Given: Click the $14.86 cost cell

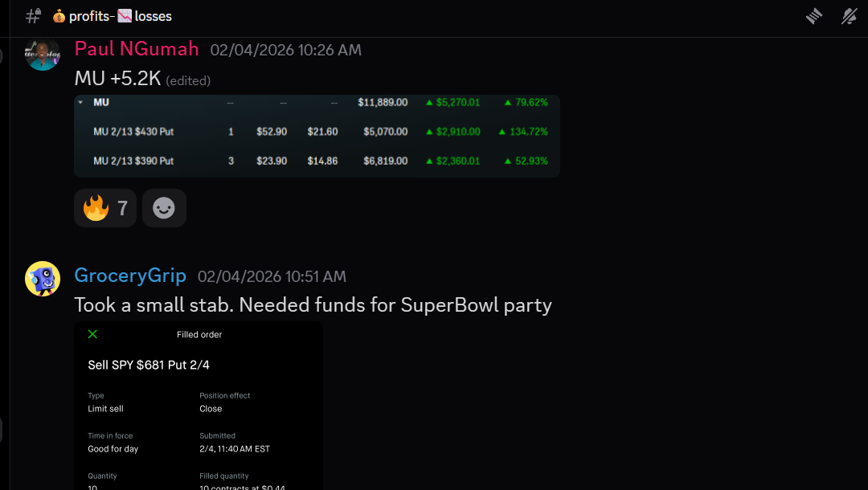Looking at the screenshot, I should tap(322, 161).
